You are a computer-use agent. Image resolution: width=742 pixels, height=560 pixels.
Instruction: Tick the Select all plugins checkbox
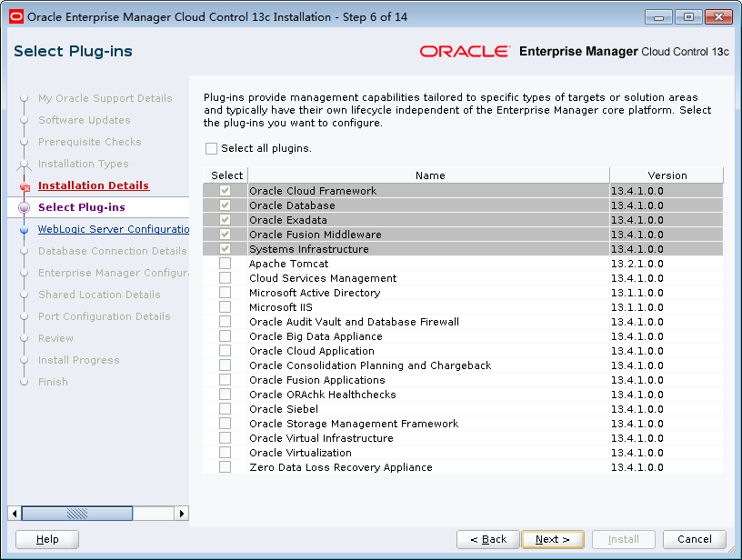[x=212, y=148]
